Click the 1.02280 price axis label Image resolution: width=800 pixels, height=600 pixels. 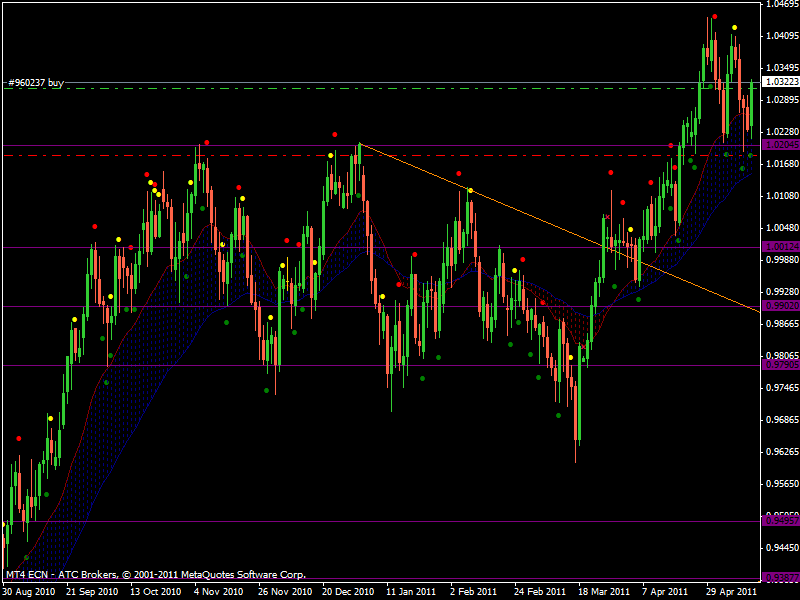(782, 132)
